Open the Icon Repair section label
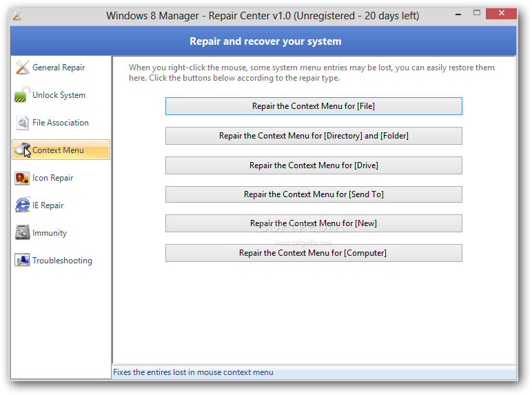 (53, 178)
